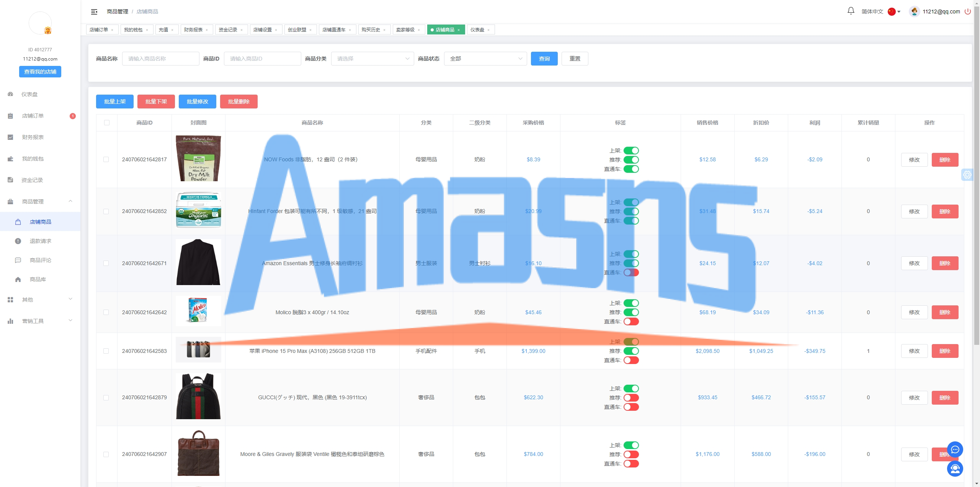Check the row checkbox for Molico product
This screenshot has height=487, width=980.
coord(106,312)
